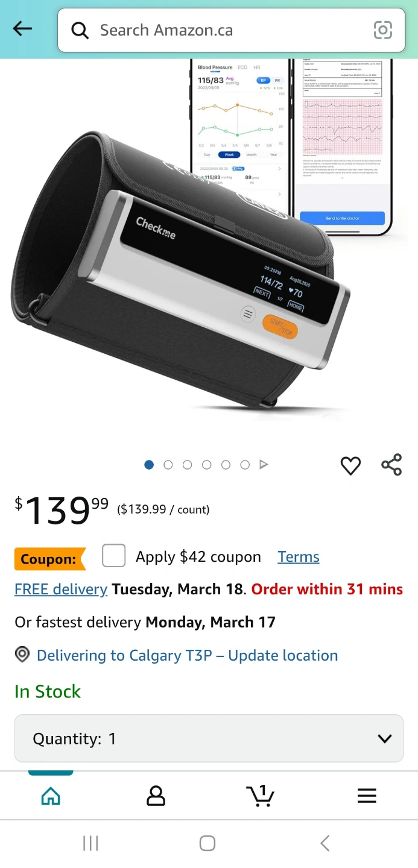Open the shopping cart icon
Image resolution: width=418 pixels, height=868 pixels.
click(x=261, y=796)
